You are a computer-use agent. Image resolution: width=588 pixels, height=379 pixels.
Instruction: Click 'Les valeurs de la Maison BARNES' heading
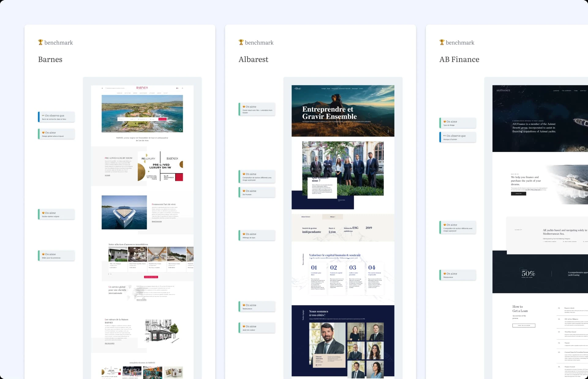tap(116, 321)
